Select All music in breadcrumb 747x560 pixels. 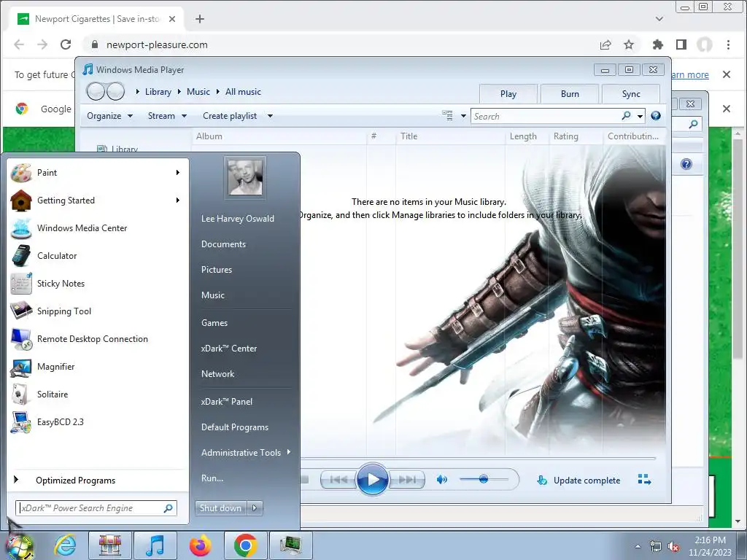click(x=243, y=92)
